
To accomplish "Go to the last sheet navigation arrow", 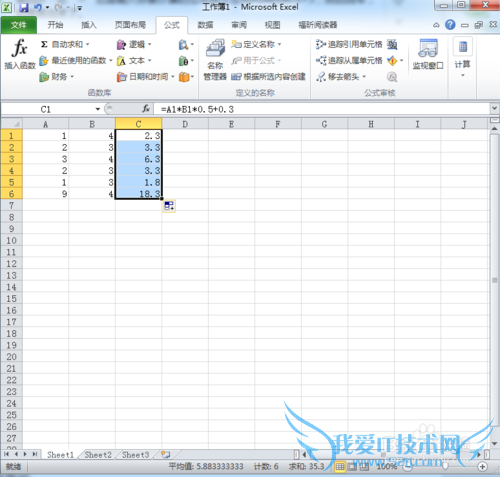I will coord(35,454).
